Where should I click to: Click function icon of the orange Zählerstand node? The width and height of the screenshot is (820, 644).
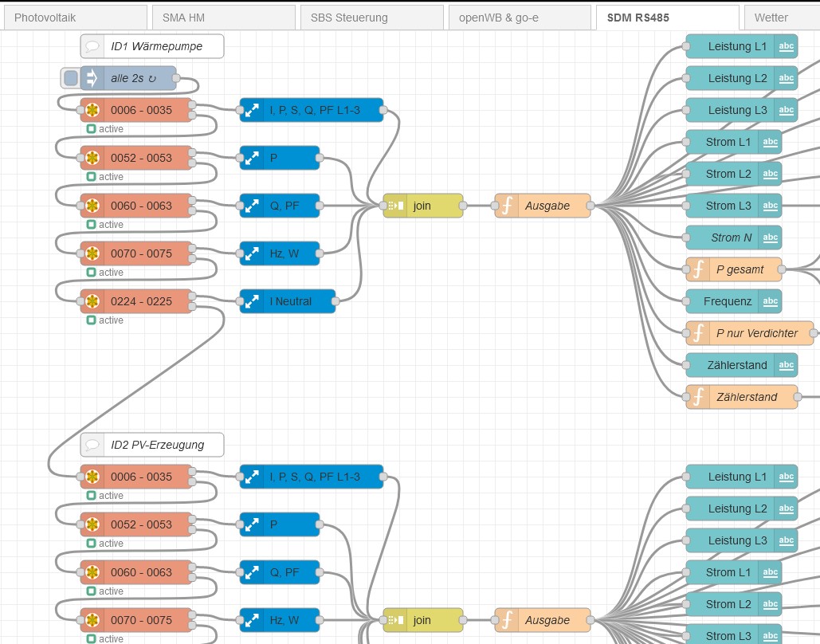(697, 397)
